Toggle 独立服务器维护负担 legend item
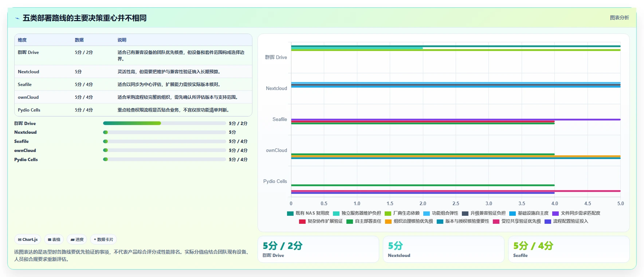 tap(357, 213)
